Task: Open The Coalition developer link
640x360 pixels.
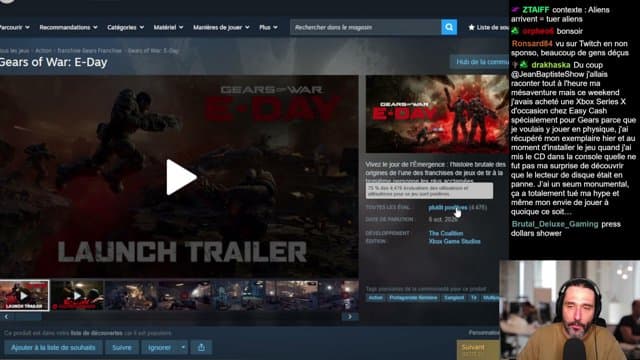Action: point(446,233)
